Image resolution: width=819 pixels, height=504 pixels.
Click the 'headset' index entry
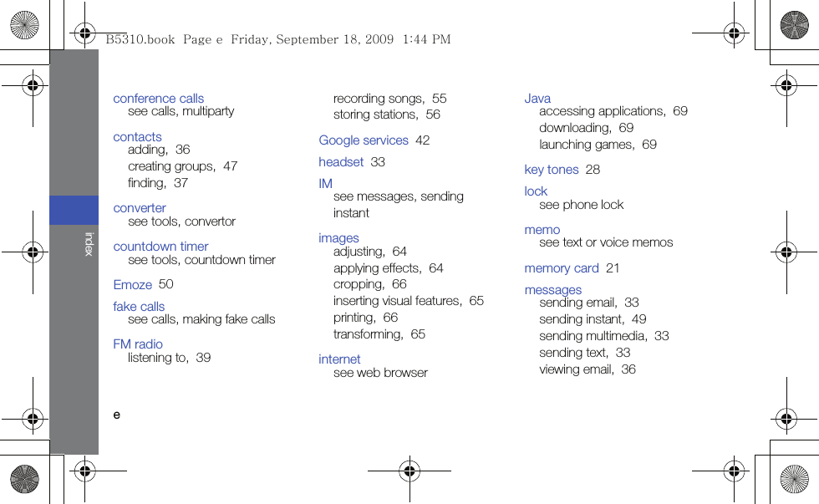(x=341, y=162)
